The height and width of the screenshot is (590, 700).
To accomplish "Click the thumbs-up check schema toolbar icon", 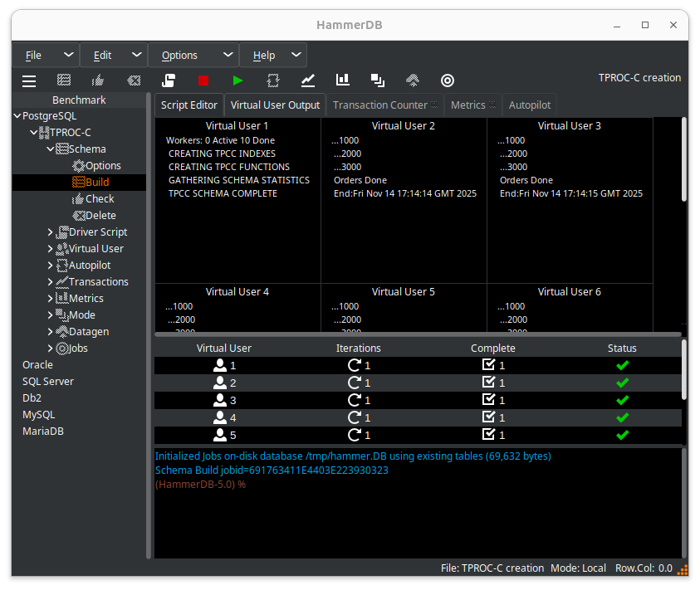I will click(x=98, y=80).
